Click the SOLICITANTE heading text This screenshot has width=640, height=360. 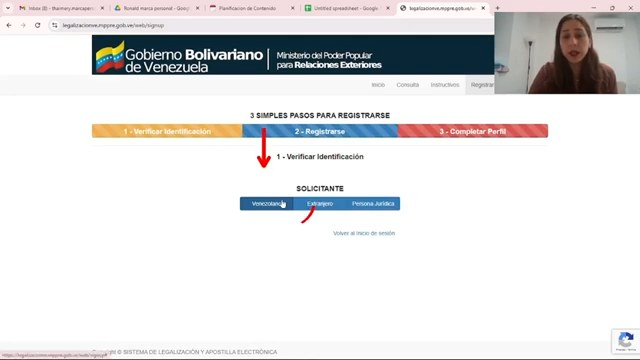[320, 189]
